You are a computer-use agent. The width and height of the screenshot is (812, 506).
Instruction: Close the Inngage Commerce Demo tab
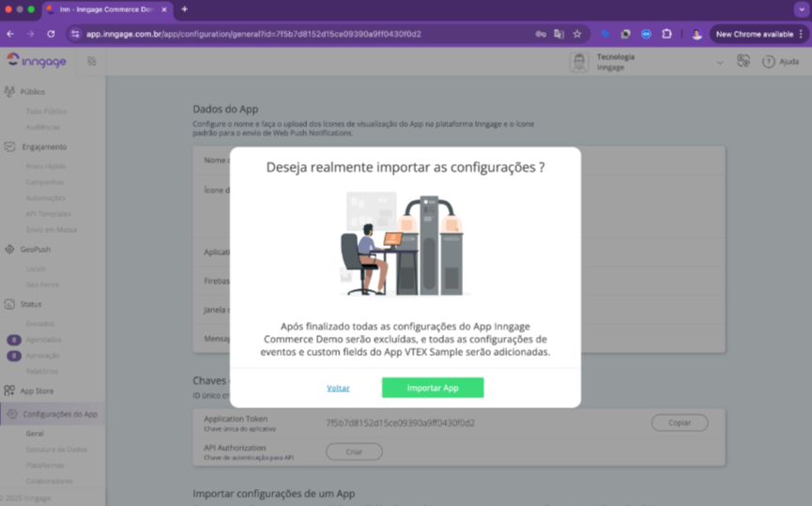coord(164,9)
